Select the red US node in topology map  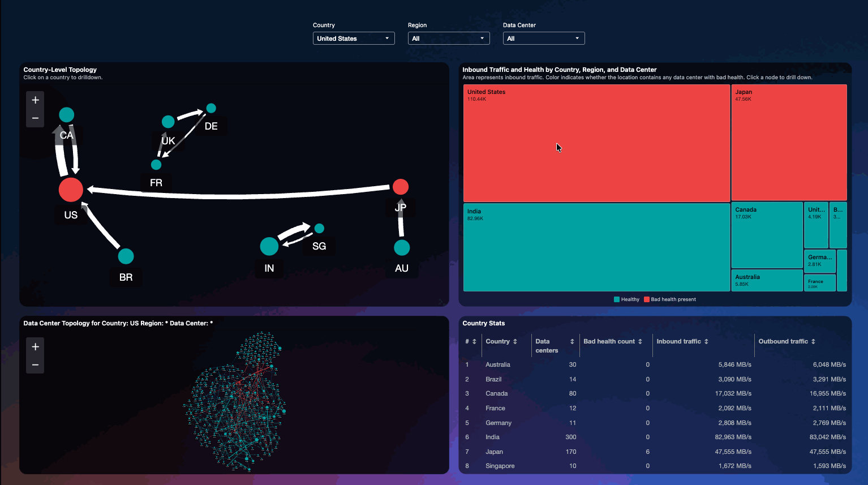click(x=71, y=190)
